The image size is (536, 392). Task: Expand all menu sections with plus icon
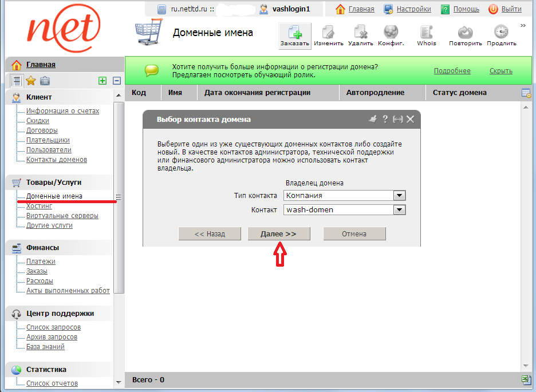pos(103,81)
